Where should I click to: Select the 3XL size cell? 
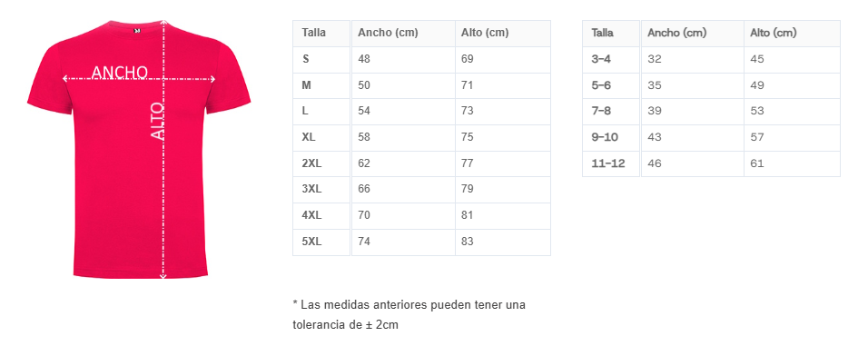[x=321, y=189]
